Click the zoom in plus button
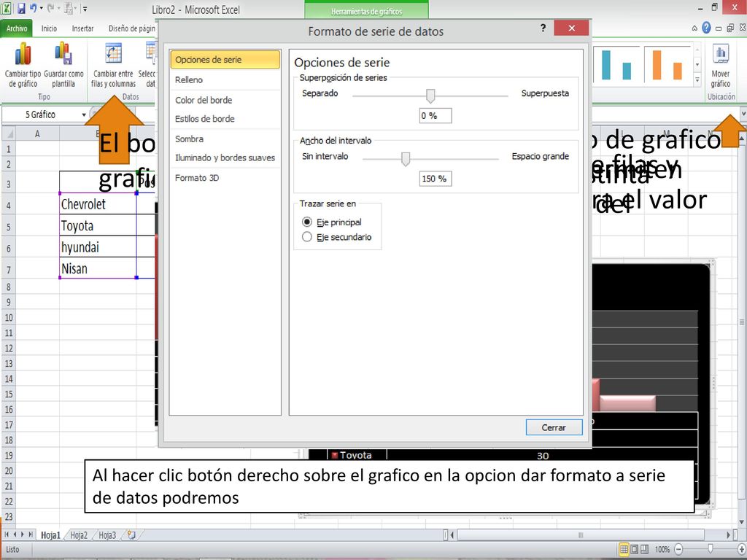 741,549
